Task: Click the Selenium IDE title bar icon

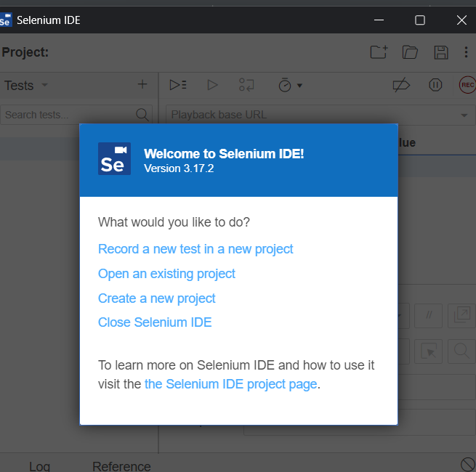Action: [6, 20]
